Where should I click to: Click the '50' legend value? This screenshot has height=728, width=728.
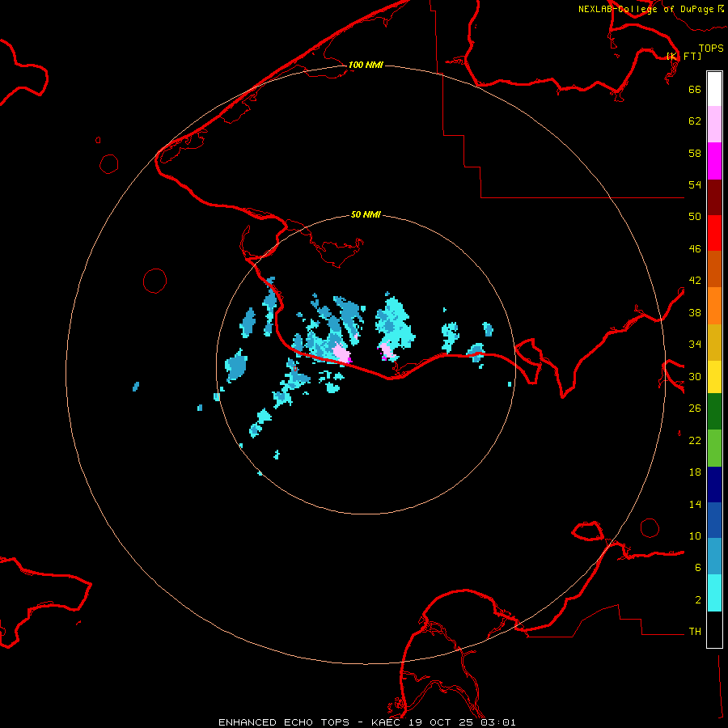(695, 217)
